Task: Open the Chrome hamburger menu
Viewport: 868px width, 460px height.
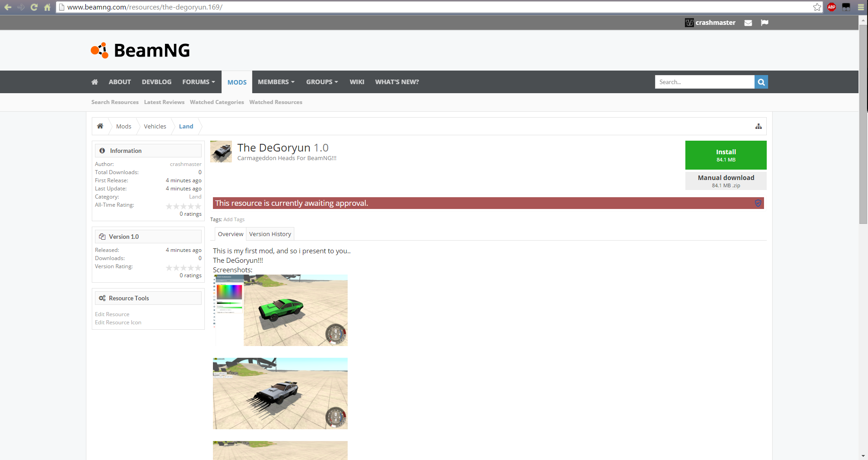Action: pos(861,7)
